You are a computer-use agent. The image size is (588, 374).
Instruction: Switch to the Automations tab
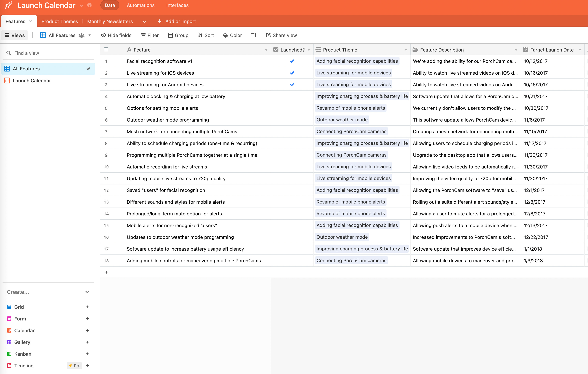click(140, 5)
